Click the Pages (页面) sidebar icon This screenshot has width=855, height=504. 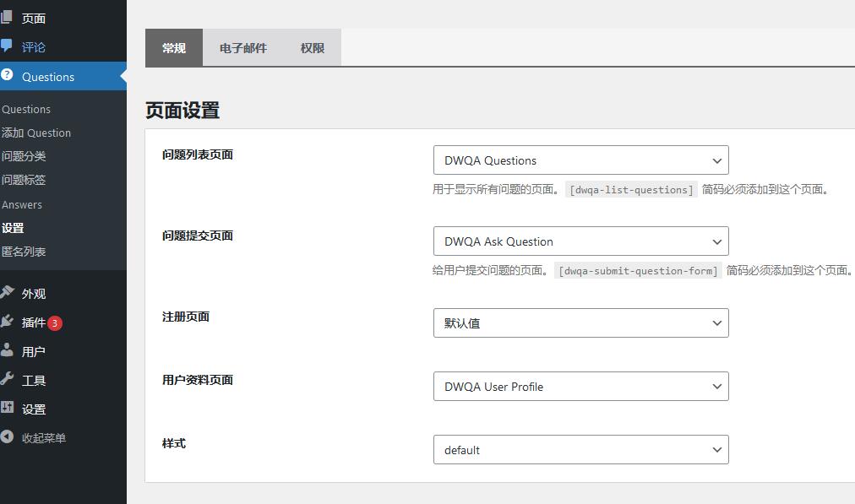click(6, 17)
